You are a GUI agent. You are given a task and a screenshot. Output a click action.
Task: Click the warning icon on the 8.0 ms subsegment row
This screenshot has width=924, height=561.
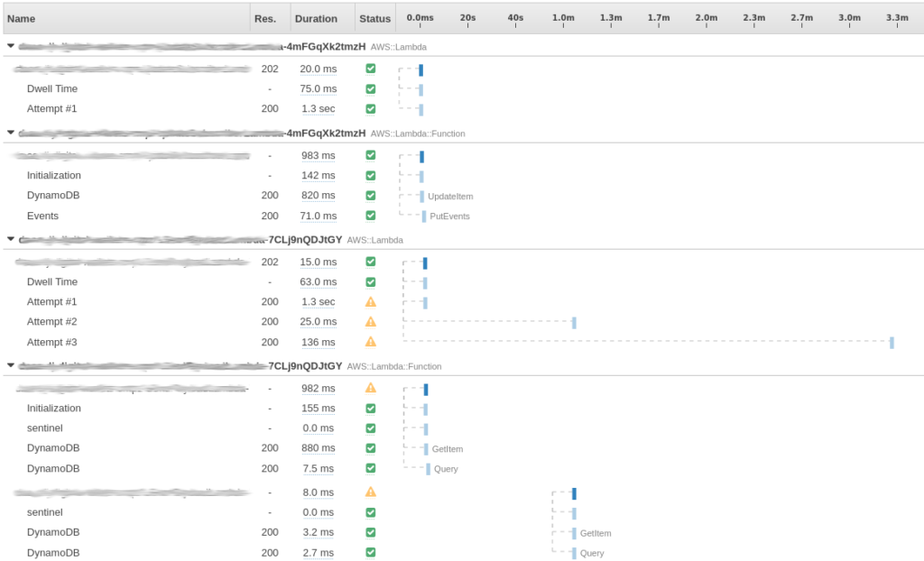(370, 492)
